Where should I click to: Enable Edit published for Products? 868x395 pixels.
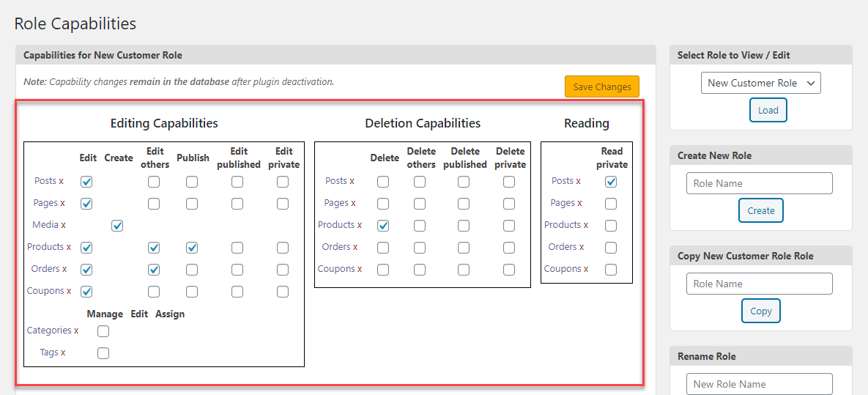click(x=237, y=248)
